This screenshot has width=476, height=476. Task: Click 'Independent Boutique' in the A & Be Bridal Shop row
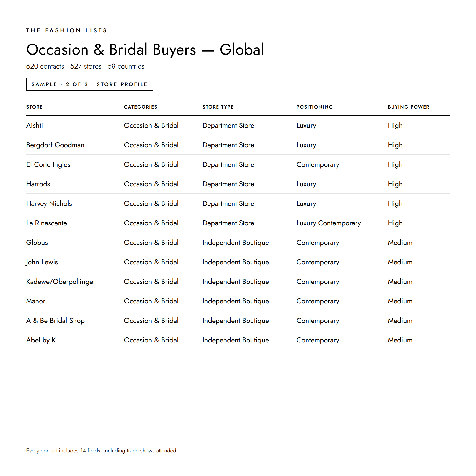tap(236, 321)
